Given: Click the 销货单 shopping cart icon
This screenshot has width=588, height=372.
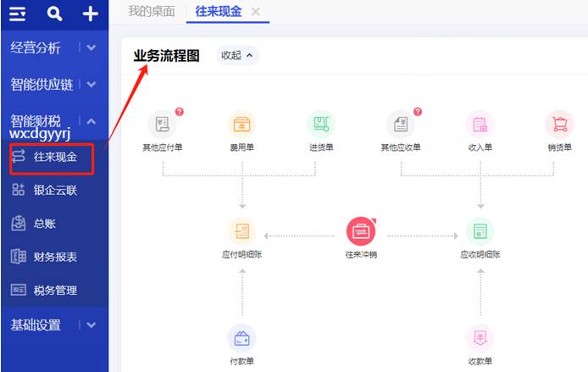Looking at the screenshot, I should tap(559, 125).
